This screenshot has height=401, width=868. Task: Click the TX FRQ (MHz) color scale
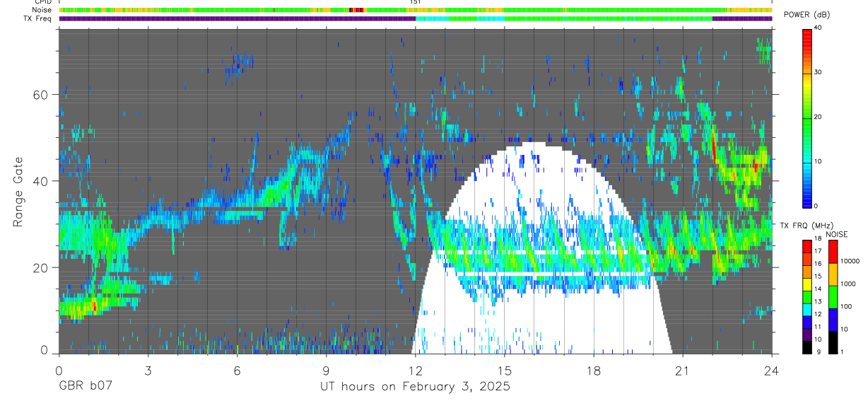pyautogui.click(x=807, y=296)
